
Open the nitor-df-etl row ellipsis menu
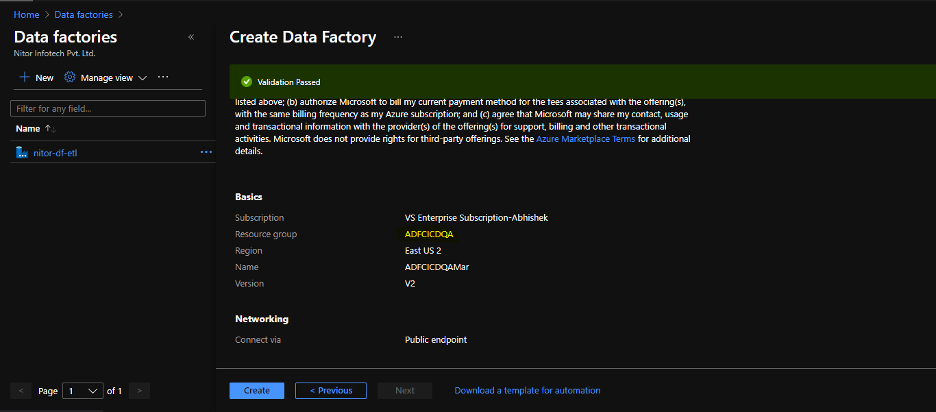pos(206,153)
